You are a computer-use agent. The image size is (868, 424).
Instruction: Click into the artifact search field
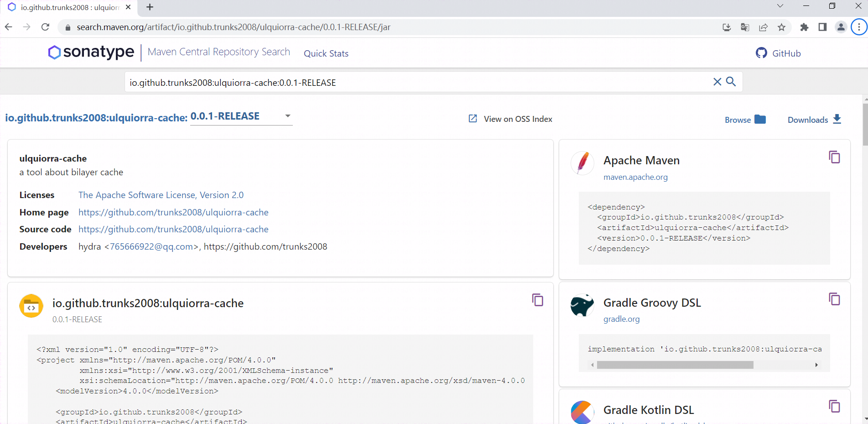(417, 83)
